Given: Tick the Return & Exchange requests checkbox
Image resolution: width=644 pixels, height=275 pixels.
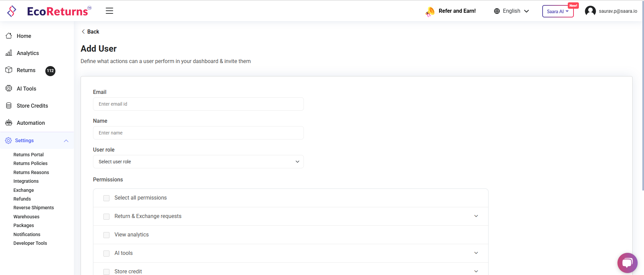Looking at the screenshot, I should 106,217.
